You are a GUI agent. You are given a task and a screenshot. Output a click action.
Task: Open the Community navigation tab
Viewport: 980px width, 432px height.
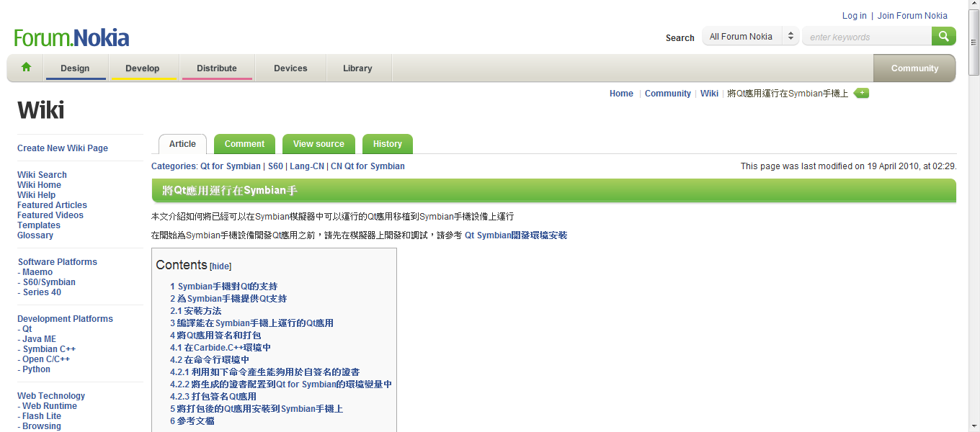click(914, 68)
